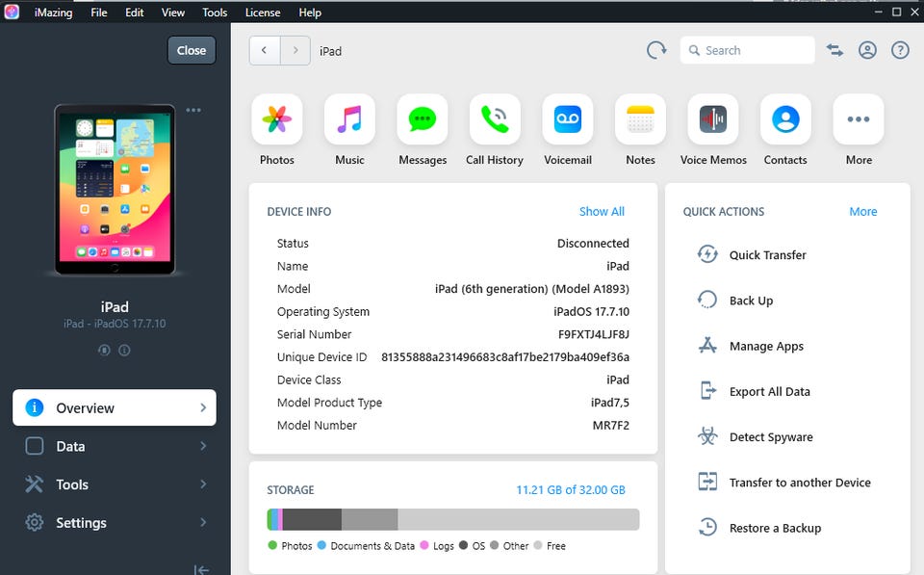Open the Settings item in the sidebar

click(115, 523)
